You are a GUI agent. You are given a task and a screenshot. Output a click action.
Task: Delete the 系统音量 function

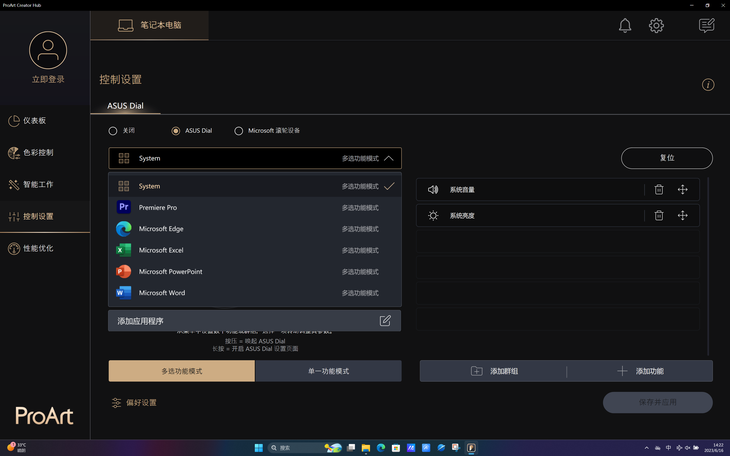659,190
